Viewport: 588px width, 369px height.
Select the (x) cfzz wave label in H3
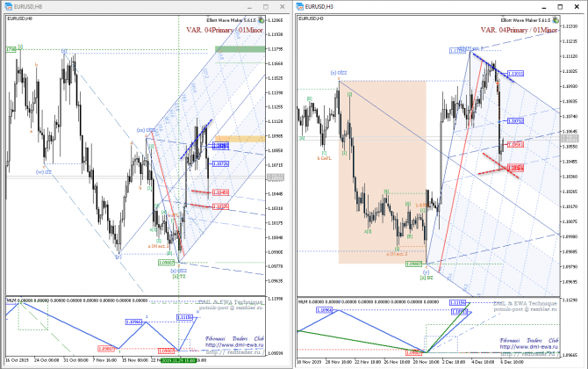point(339,73)
